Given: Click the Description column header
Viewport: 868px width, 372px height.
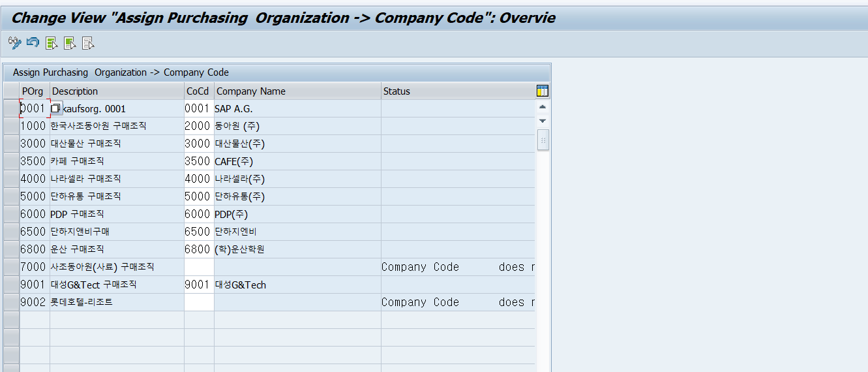Looking at the screenshot, I should pos(117,91).
